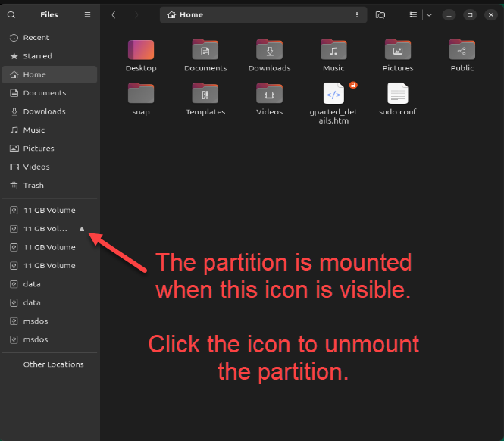Open the snap folder

pyautogui.click(x=141, y=94)
